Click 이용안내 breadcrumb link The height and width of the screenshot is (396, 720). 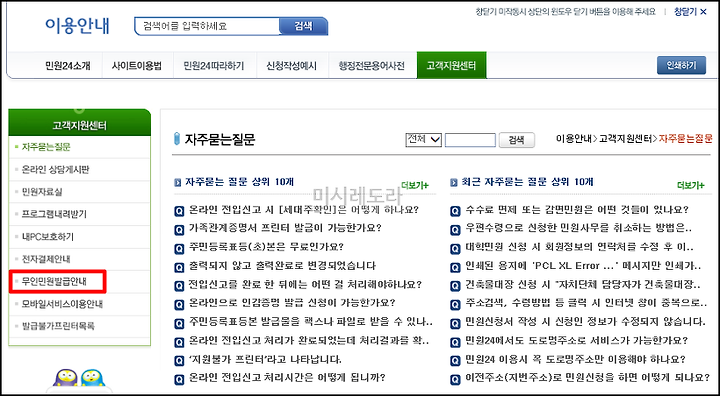pyautogui.click(x=574, y=138)
